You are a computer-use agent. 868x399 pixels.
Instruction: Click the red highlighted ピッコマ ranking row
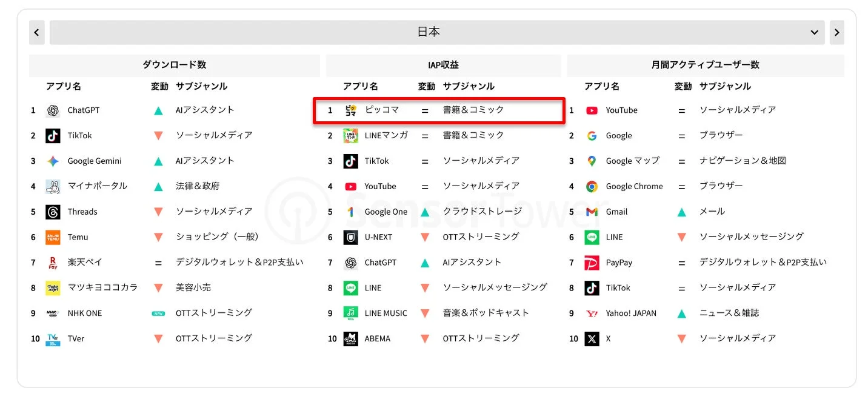click(x=438, y=110)
